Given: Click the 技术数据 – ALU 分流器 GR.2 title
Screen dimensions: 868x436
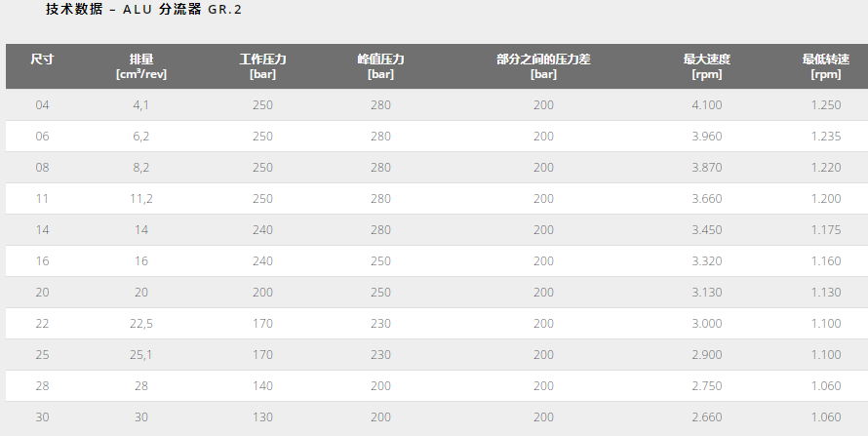Looking at the screenshot, I should tap(143, 10).
